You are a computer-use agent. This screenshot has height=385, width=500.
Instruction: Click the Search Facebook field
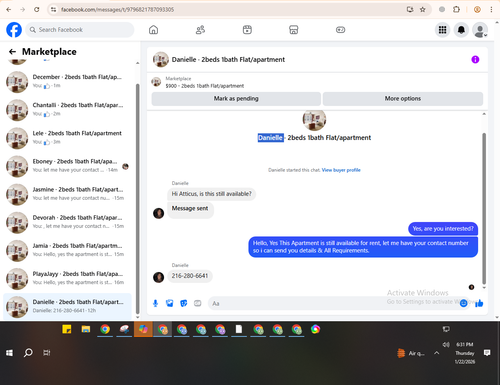(80, 30)
